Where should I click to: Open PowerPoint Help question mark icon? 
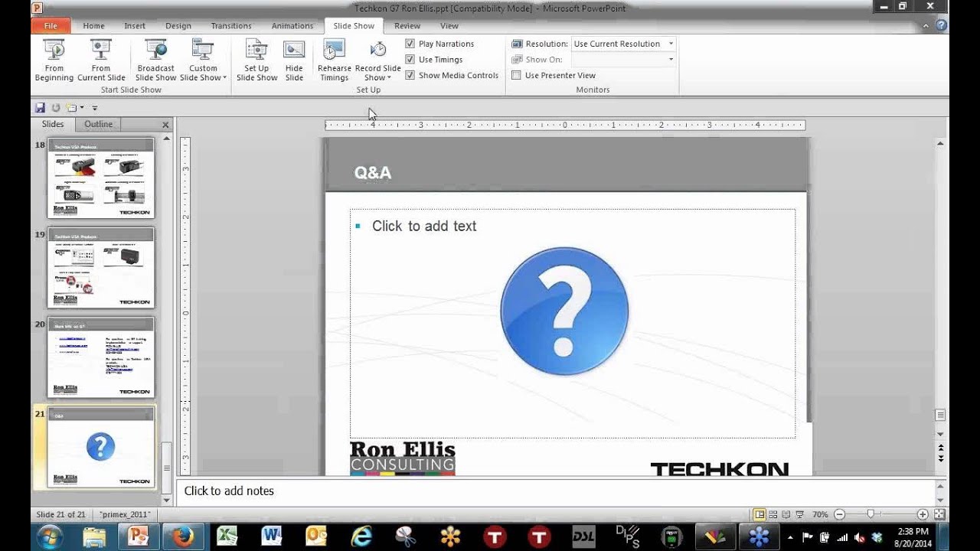[x=941, y=25]
